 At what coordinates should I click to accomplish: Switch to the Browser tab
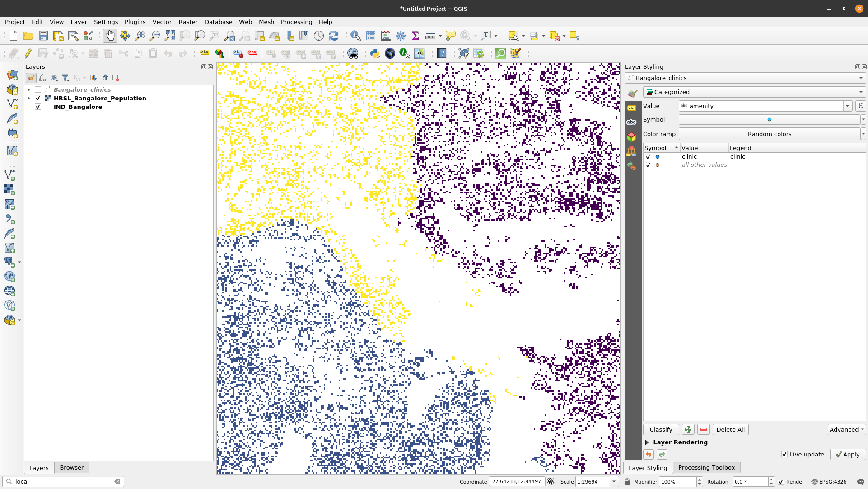tap(72, 468)
